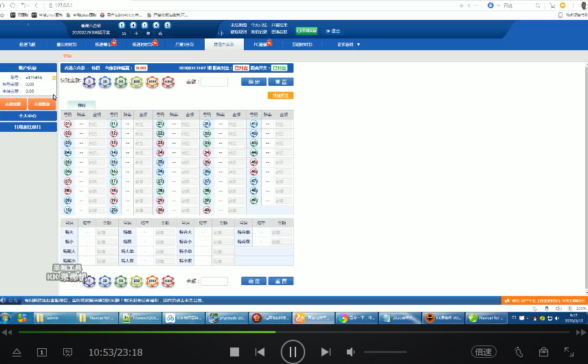Click the top 金额 amount input field

pyautogui.click(x=214, y=82)
